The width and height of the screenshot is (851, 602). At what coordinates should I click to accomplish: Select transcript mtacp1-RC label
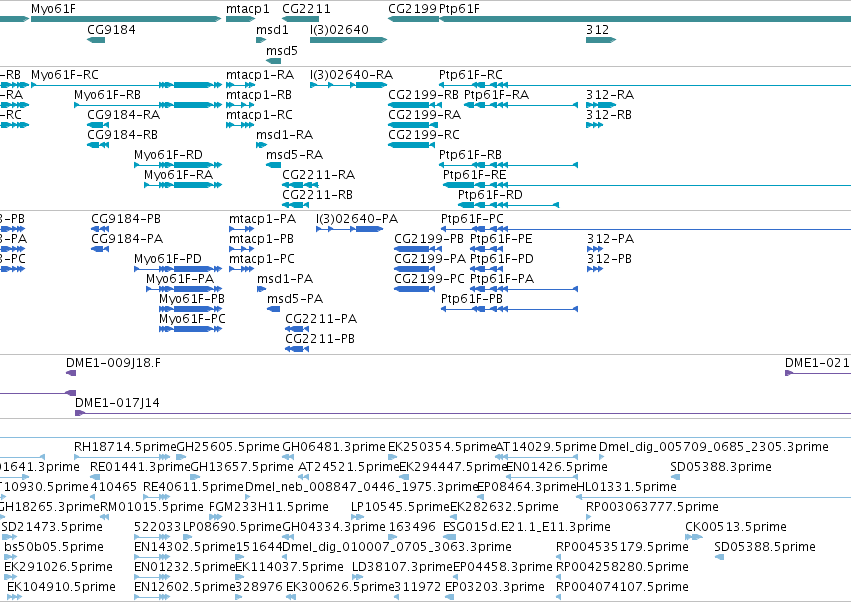point(259,115)
